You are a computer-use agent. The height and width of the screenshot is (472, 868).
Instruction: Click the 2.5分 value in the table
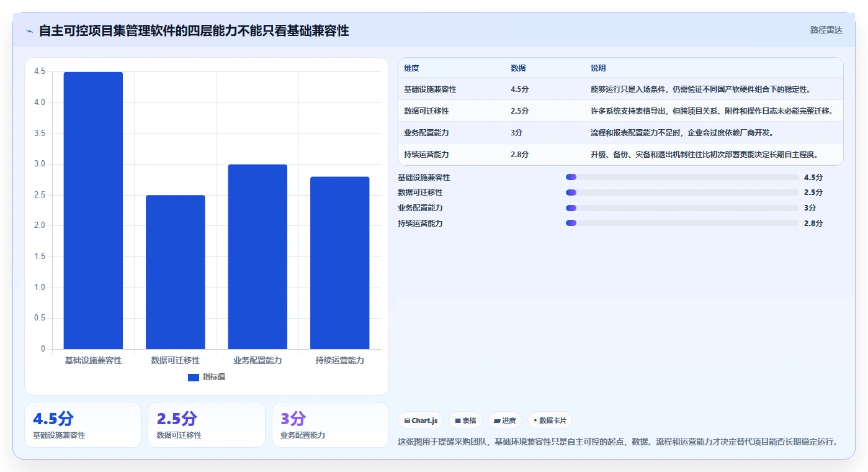(520, 111)
